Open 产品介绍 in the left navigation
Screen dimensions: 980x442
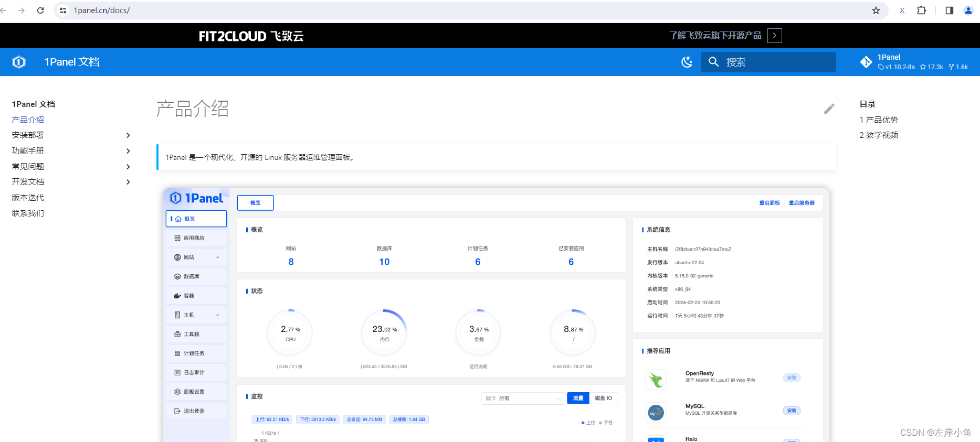click(x=28, y=120)
